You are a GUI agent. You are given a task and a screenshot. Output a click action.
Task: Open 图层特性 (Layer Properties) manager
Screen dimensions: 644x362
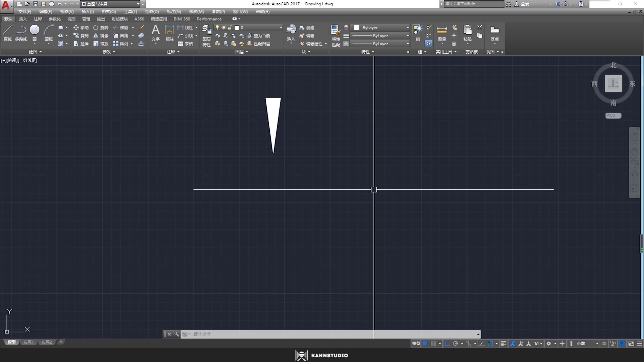click(x=207, y=36)
